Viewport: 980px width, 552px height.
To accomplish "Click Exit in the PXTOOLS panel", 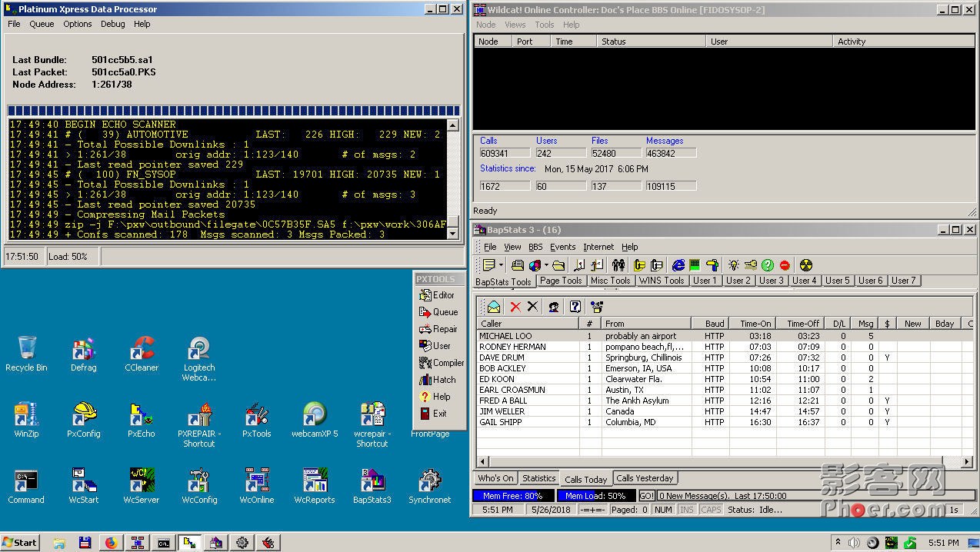I will click(x=433, y=414).
